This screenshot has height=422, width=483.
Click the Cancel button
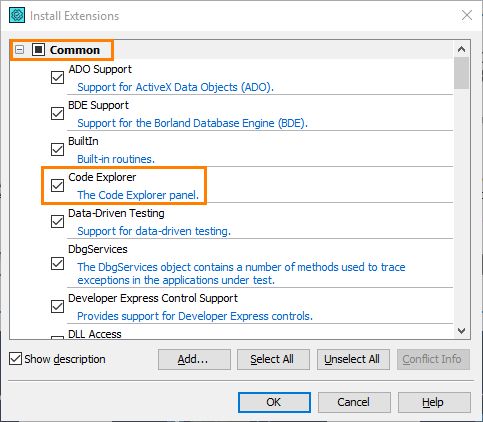pyautogui.click(x=354, y=402)
